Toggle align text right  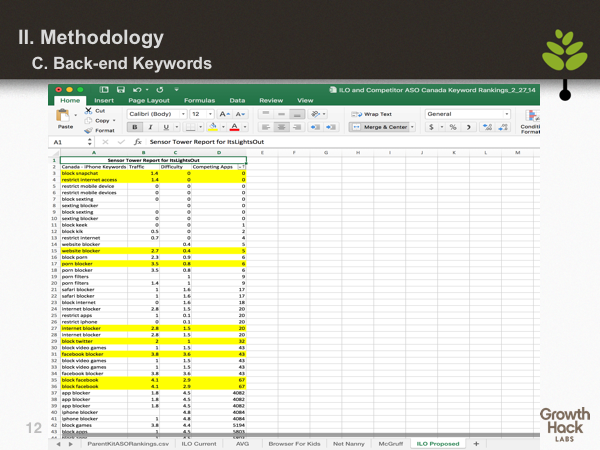coord(297,127)
